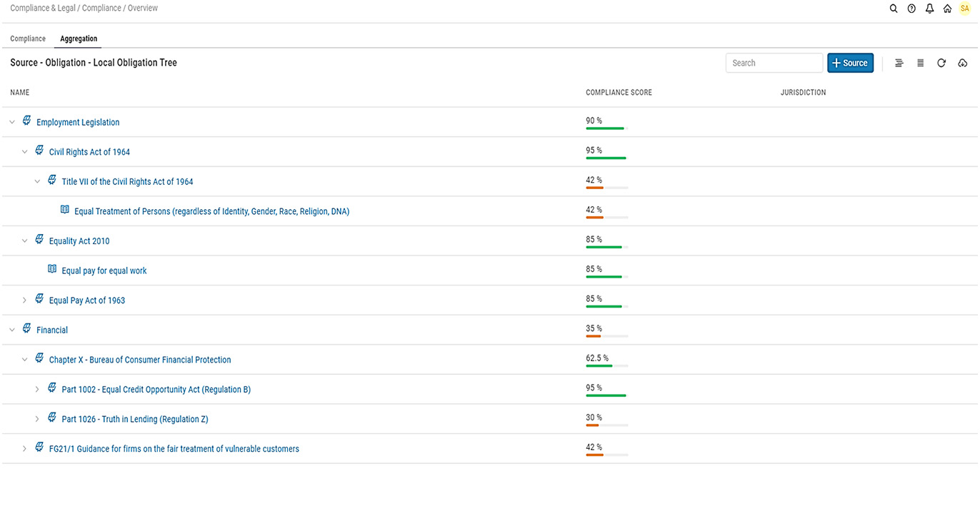Collapse the Chapter X Bureau node
The width and height of the screenshot is (980, 506).
(24, 360)
